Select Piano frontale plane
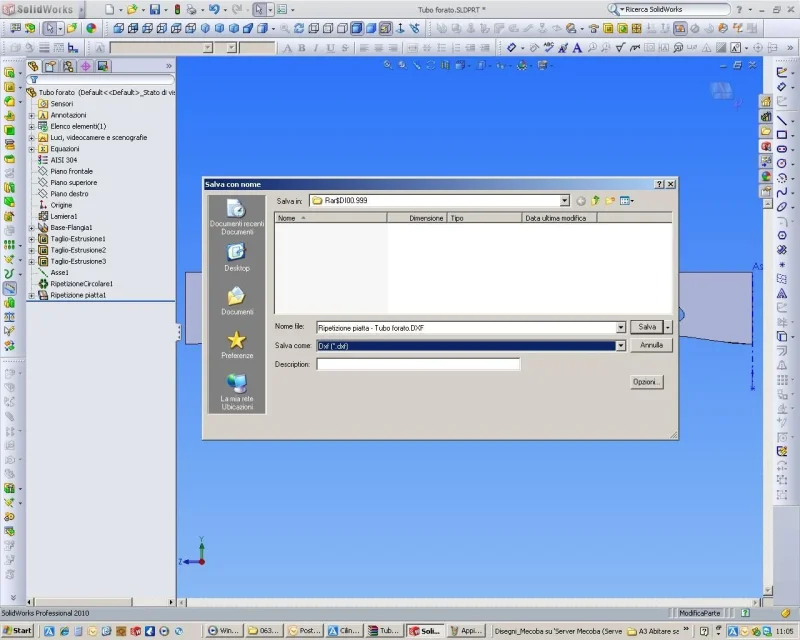The image size is (800, 640). pos(71,171)
